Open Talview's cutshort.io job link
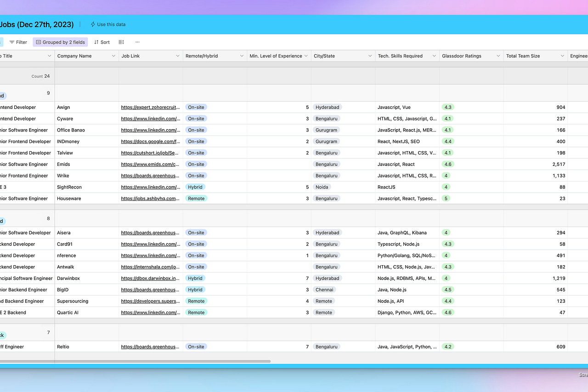 pos(151,153)
